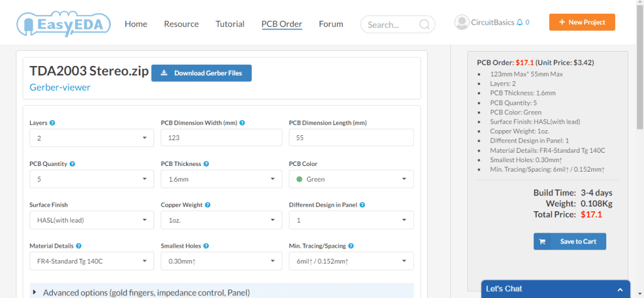Click the Material Details help icon
The height and width of the screenshot is (298, 644).
tap(79, 246)
